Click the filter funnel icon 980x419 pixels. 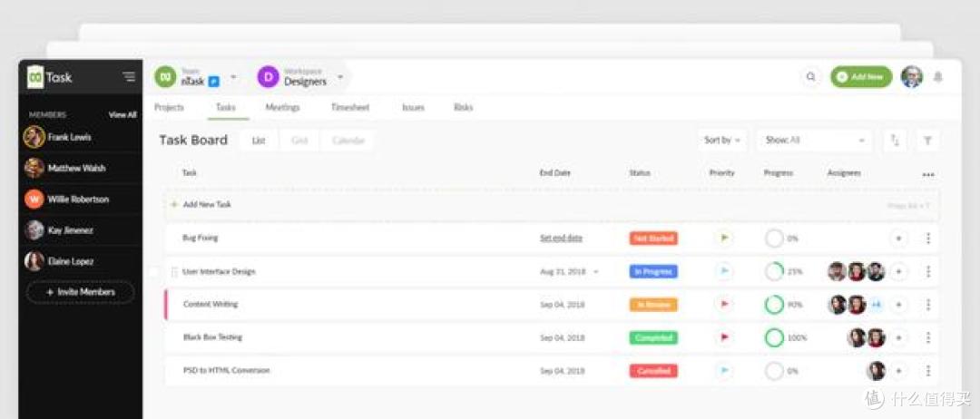[927, 141]
